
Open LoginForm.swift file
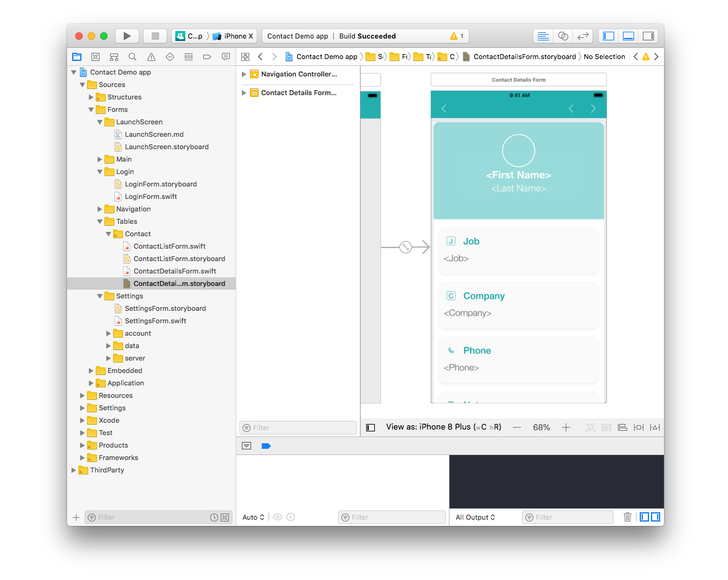(150, 196)
